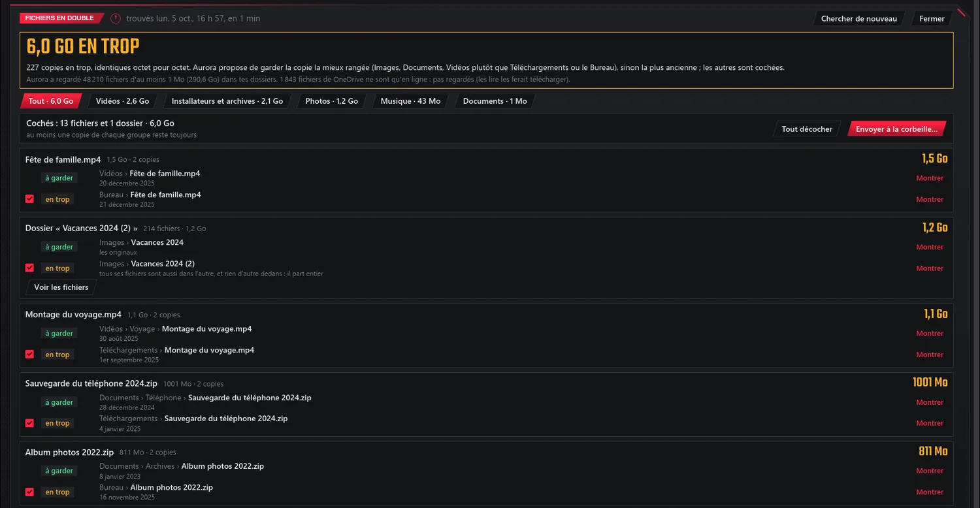Click Tout décocher
The image size is (980, 508).
pyautogui.click(x=807, y=129)
